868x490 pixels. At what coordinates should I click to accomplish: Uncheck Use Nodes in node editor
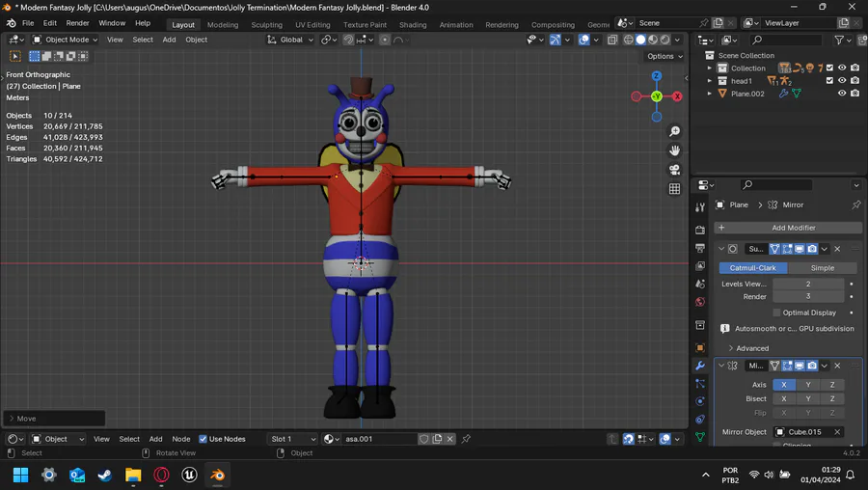[x=203, y=439]
